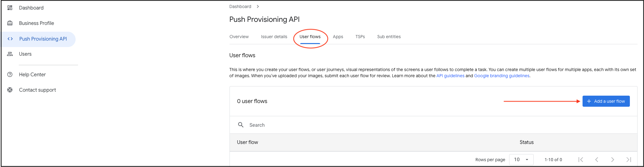Open Business Profile in the sidebar
The image size is (644, 167).
pos(37,23)
